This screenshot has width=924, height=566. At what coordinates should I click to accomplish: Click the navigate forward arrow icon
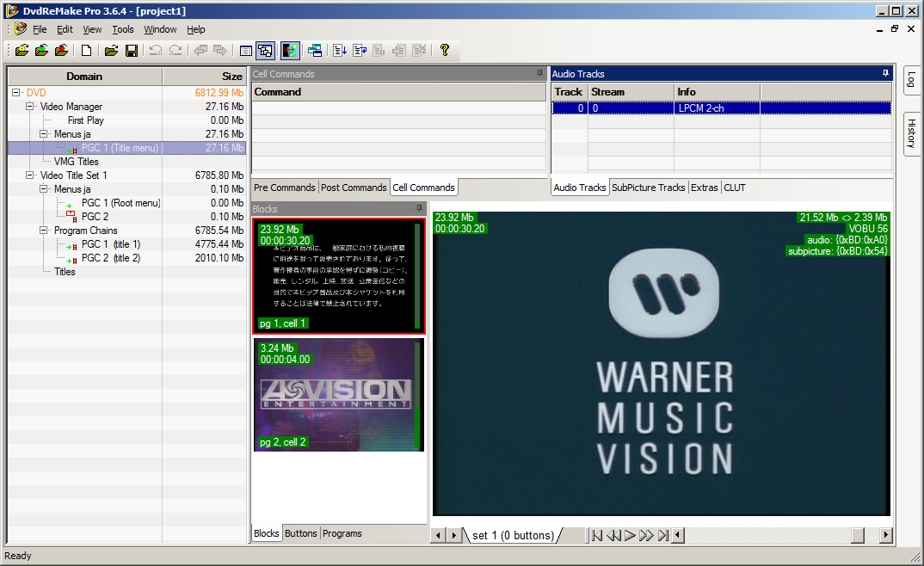(220, 51)
